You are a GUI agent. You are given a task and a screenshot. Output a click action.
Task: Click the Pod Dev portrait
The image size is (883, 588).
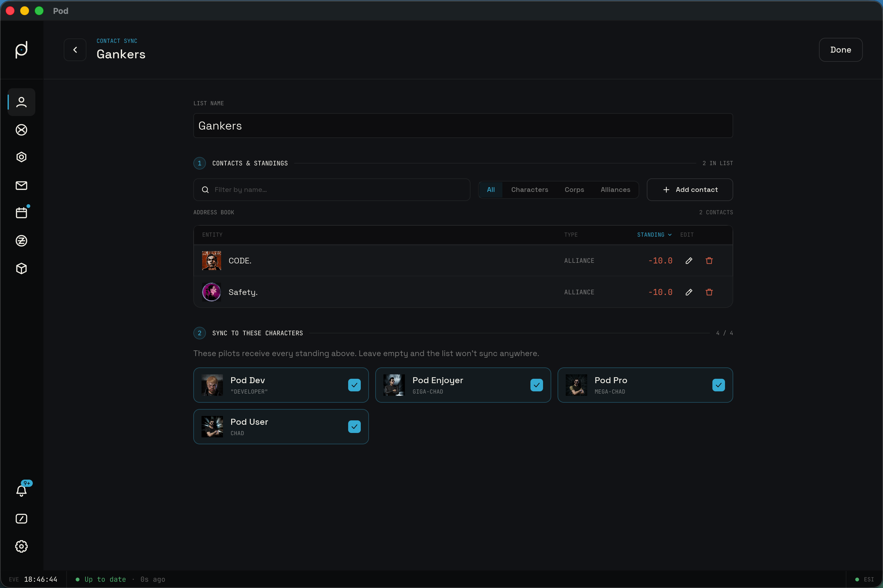pyautogui.click(x=212, y=385)
